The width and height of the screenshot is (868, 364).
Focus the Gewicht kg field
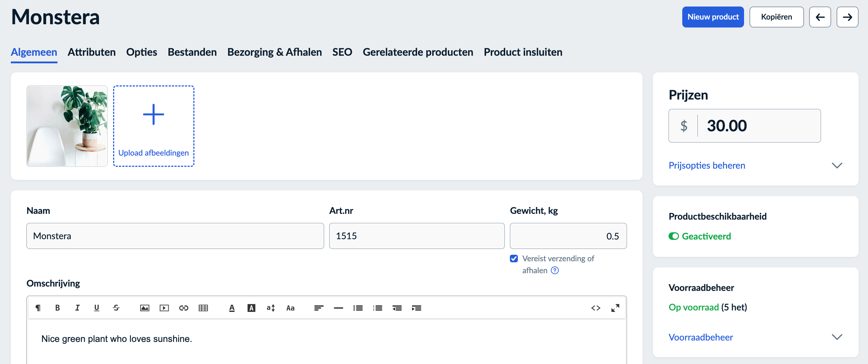pyautogui.click(x=568, y=236)
